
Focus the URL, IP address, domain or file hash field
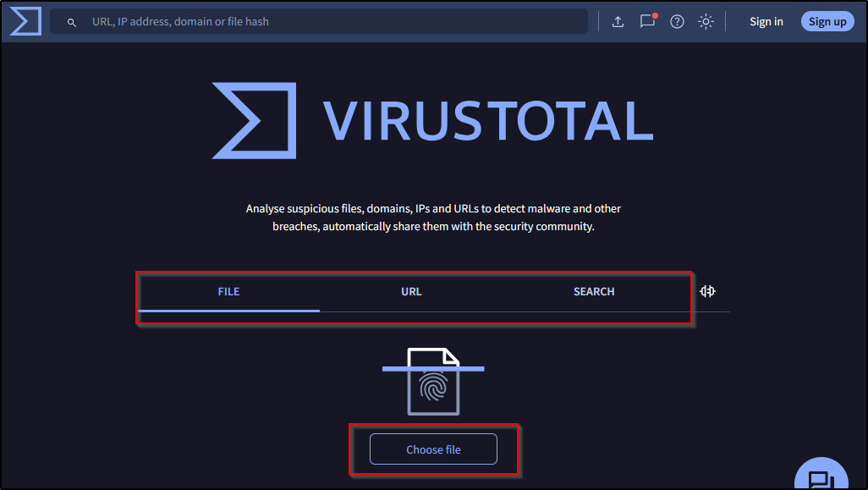coord(330,21)
